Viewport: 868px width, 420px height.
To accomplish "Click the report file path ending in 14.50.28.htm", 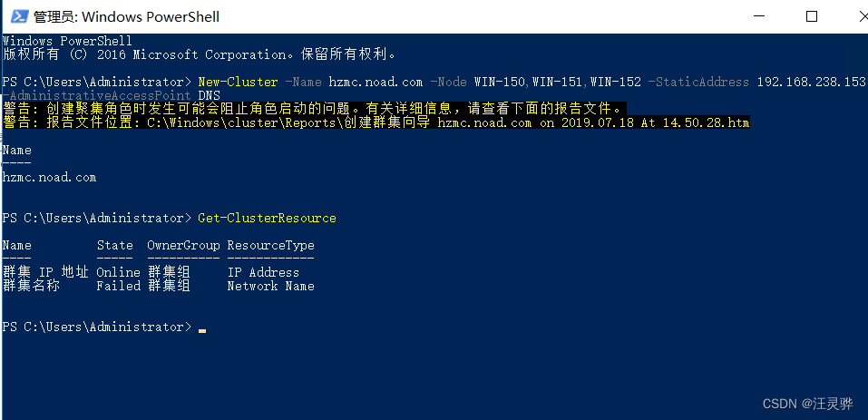I will [x=448, y=122].
